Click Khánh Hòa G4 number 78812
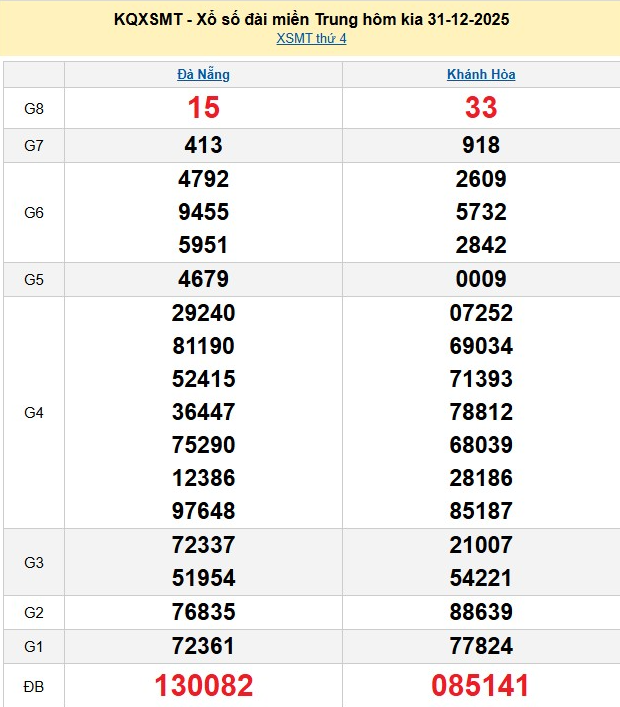 [481, 412]
